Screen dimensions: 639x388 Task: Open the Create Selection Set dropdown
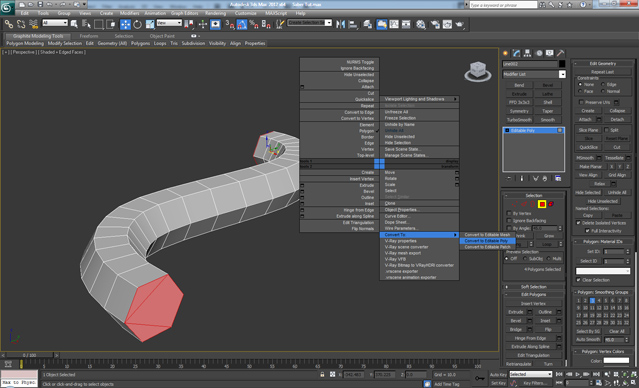310,23
